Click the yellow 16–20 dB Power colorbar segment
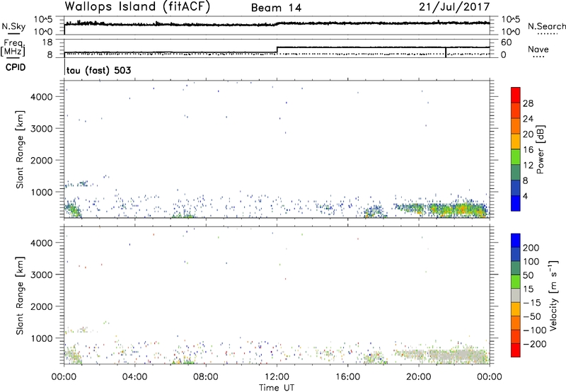The width and height of the screenshot is (566, 392). [516, 141]
